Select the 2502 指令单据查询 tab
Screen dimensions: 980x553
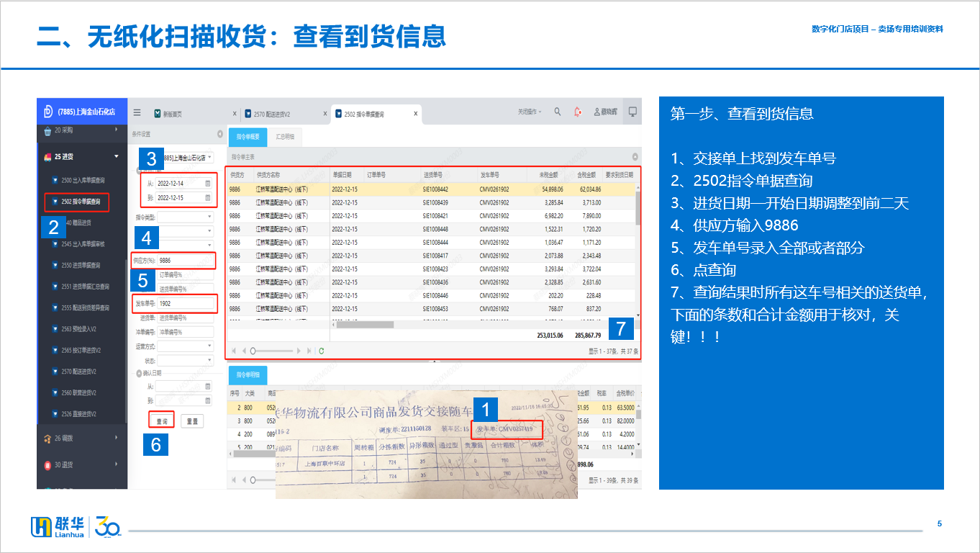[377, 114]
